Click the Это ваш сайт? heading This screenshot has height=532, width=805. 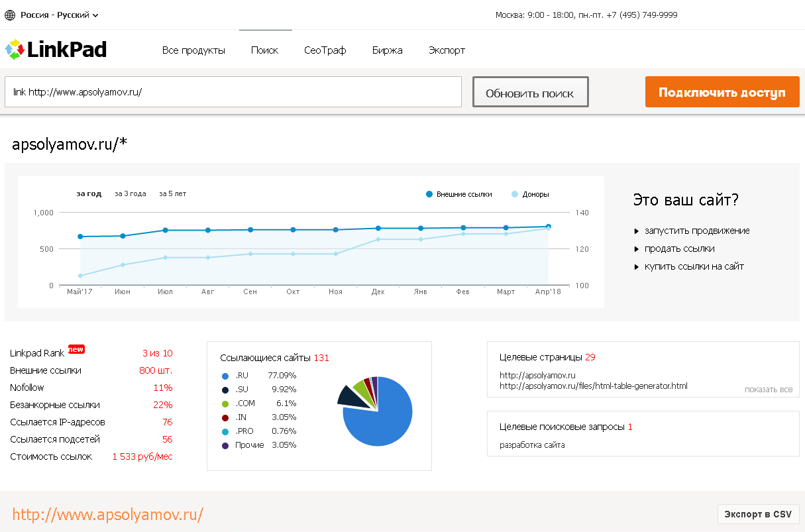(x=686, y=200)
